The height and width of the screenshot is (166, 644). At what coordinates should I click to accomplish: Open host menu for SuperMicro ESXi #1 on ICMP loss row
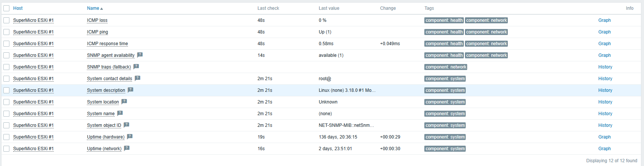(33, 20)
